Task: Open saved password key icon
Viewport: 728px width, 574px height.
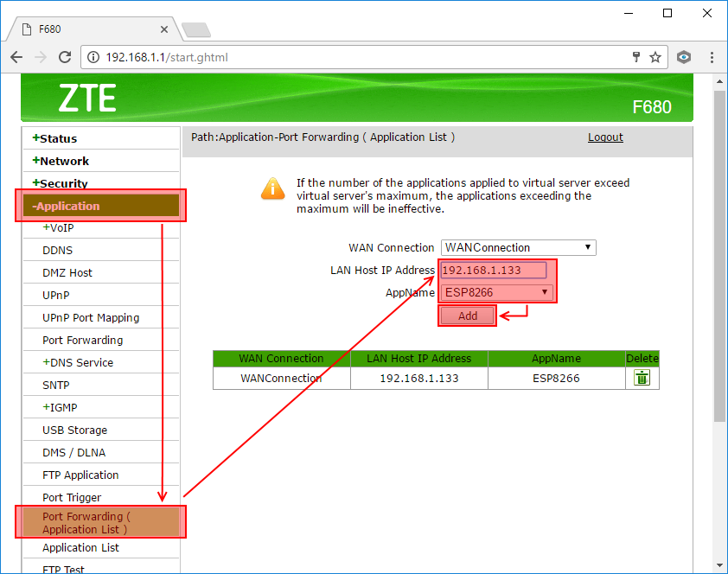Action: [x=636, y=57]
